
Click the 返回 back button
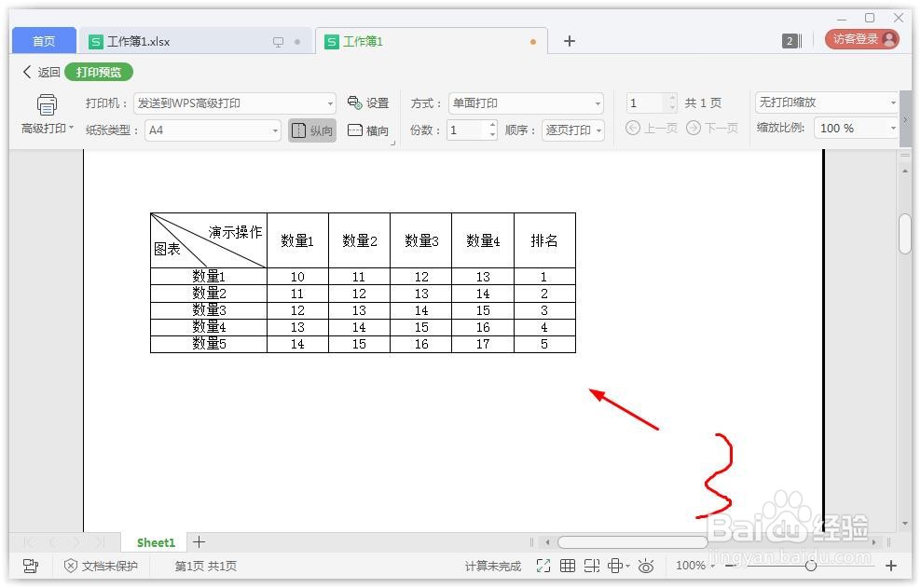(x=39, y=72)
